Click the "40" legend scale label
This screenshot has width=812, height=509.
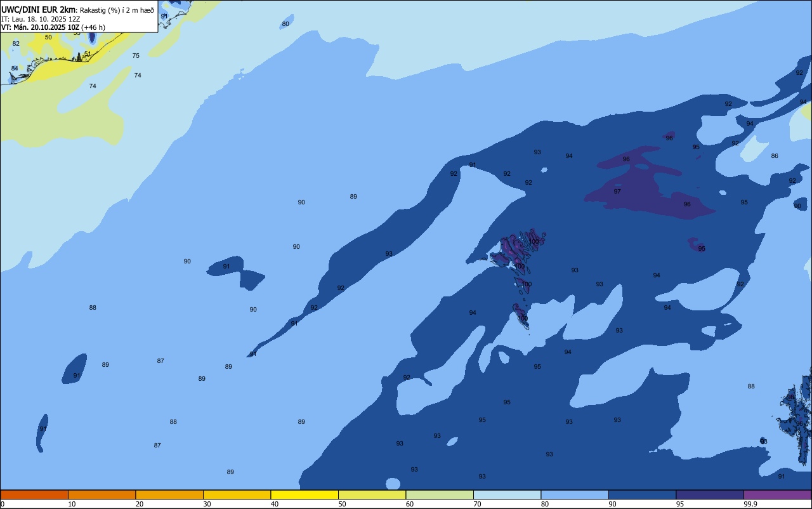(275, 504)
